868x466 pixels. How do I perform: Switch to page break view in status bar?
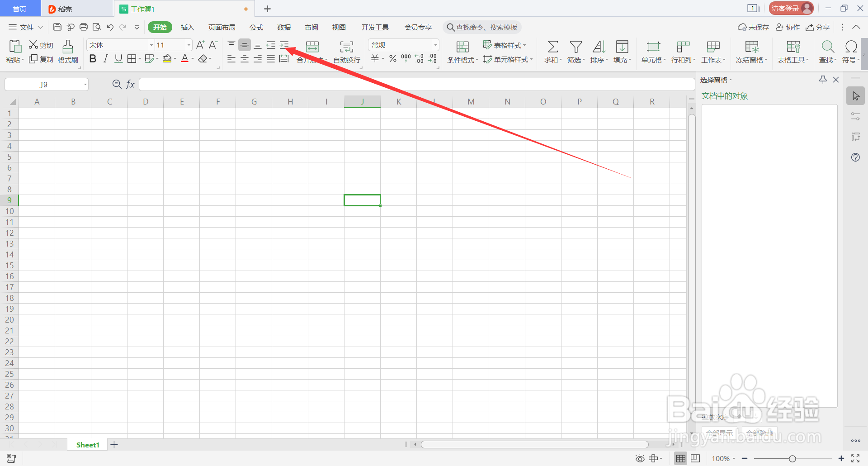tap(696, 458)
